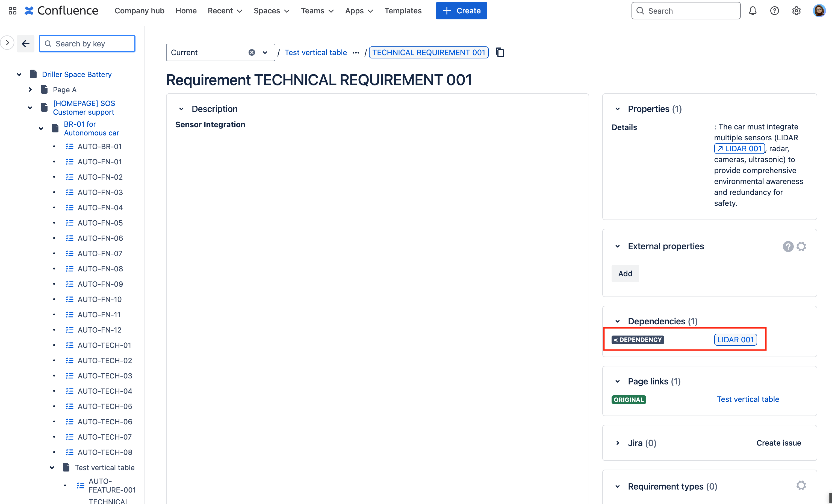
Task: Open the app switcher grid icon
Action: (x=13, y=11)
